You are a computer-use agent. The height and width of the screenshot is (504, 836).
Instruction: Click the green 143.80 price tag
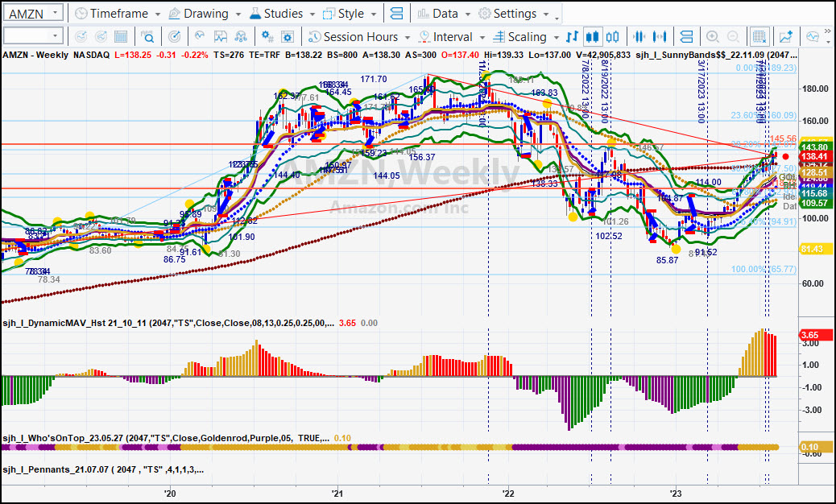(x=815, y=147)
